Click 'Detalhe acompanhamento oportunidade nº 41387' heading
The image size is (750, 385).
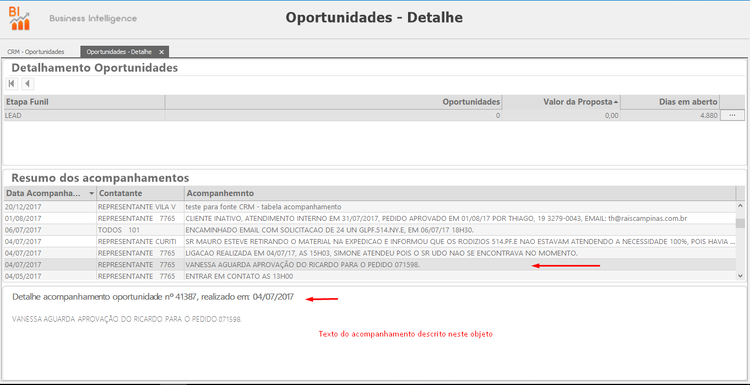click(153, 297)
